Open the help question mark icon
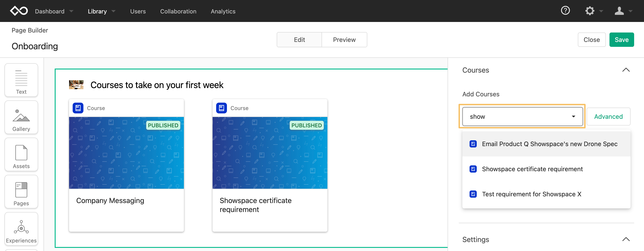Viewport: 644px width, 251px height. pyautogui.click(x=565, y=11)
